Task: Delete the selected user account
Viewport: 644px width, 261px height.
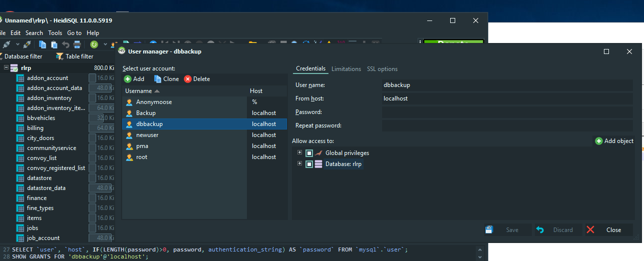Action: [197, 79]
